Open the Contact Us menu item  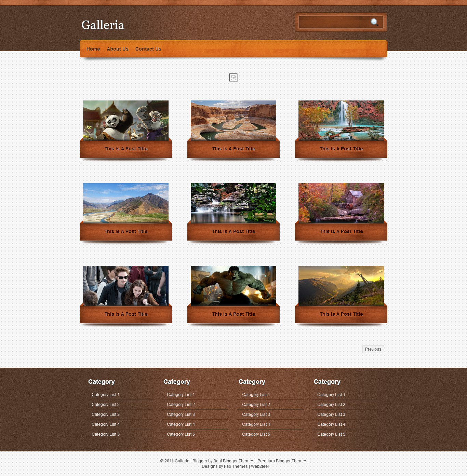pyautogui.click(x=148, y=49)
